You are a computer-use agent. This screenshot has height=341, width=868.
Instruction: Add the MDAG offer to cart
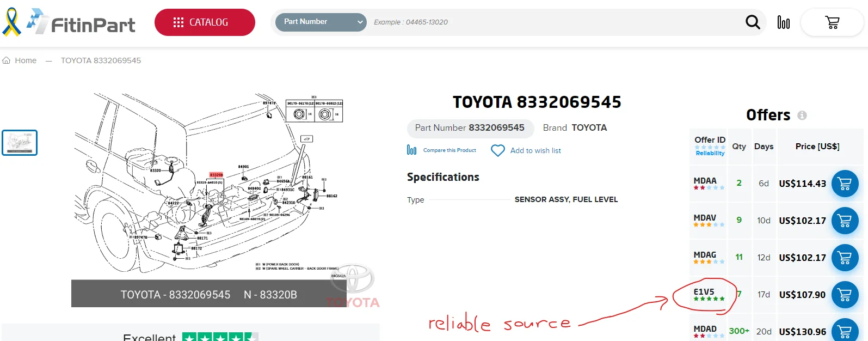coord(845,258)
